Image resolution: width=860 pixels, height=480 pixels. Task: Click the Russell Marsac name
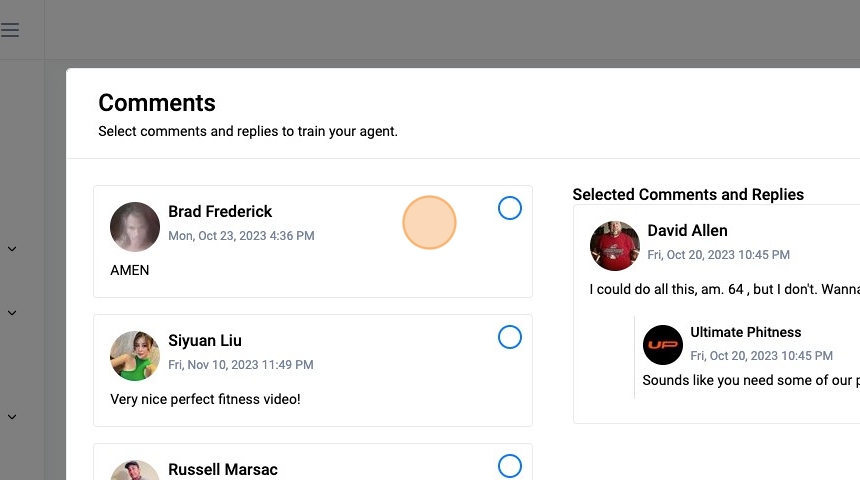223,470
